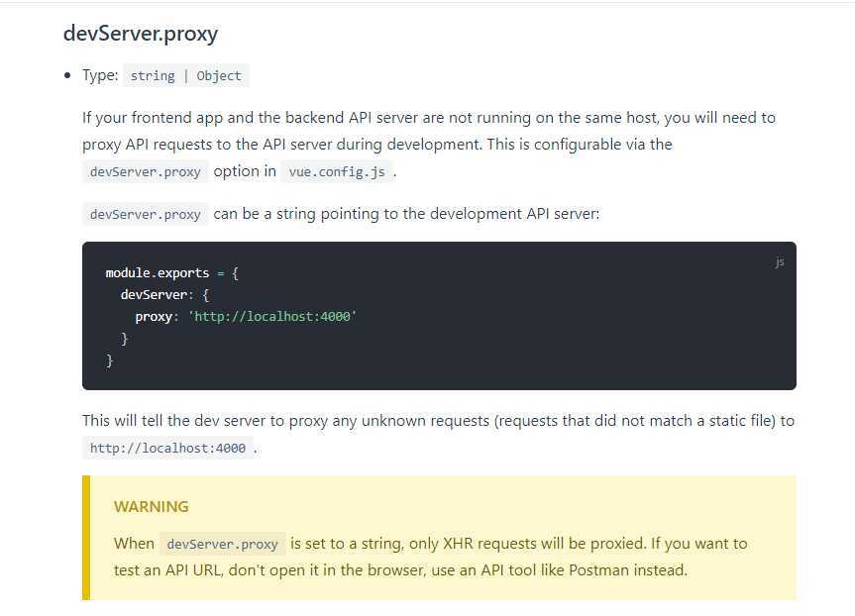Click the http://localhost:4000 inline code below code block
The height and width of the screenshot is (616, 855).
167,448
